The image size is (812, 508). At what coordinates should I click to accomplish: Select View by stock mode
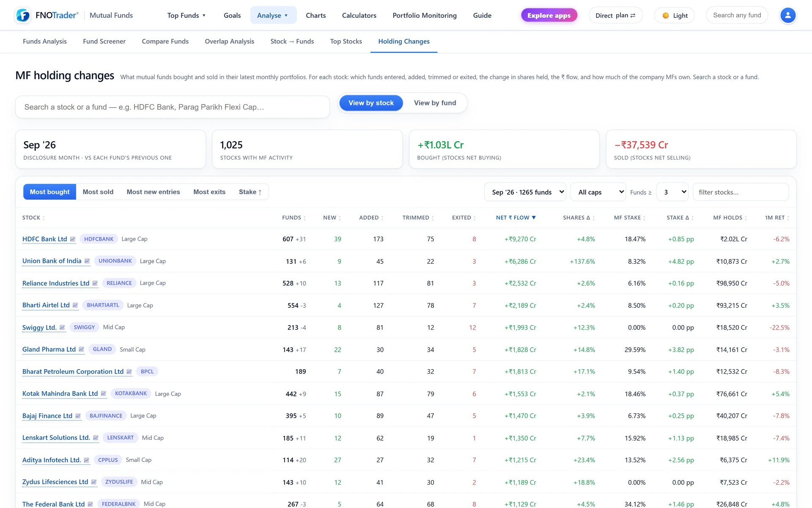371,103
